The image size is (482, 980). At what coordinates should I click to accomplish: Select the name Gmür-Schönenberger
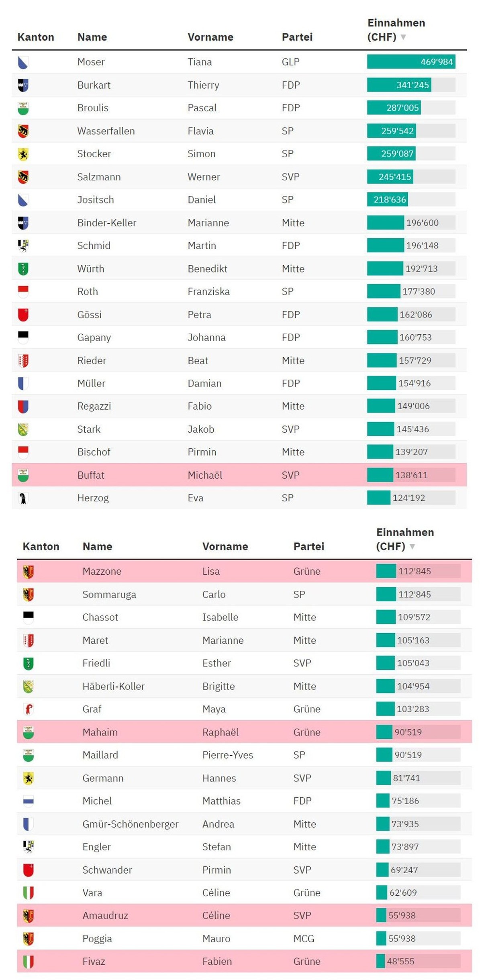130,824
